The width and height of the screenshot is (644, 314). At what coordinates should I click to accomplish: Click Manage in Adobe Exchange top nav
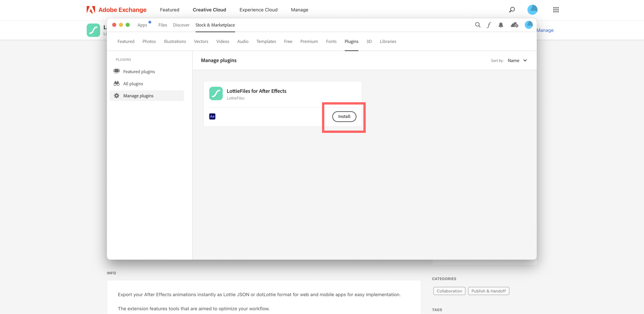pos(299,10)
